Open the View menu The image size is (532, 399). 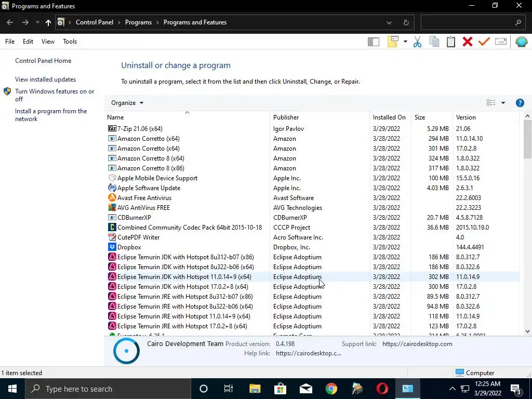[x=48, y=42]
